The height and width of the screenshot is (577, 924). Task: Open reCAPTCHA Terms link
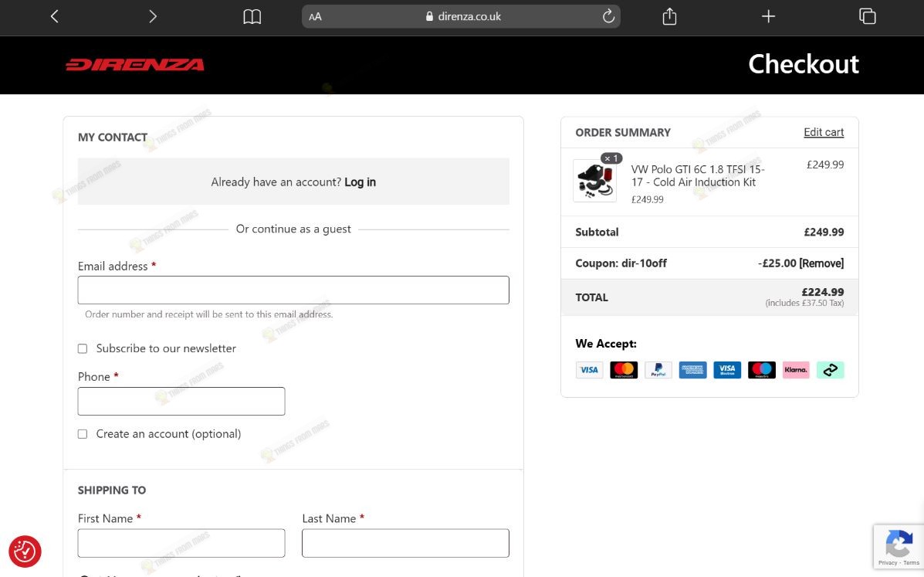(x=911, y=563)
